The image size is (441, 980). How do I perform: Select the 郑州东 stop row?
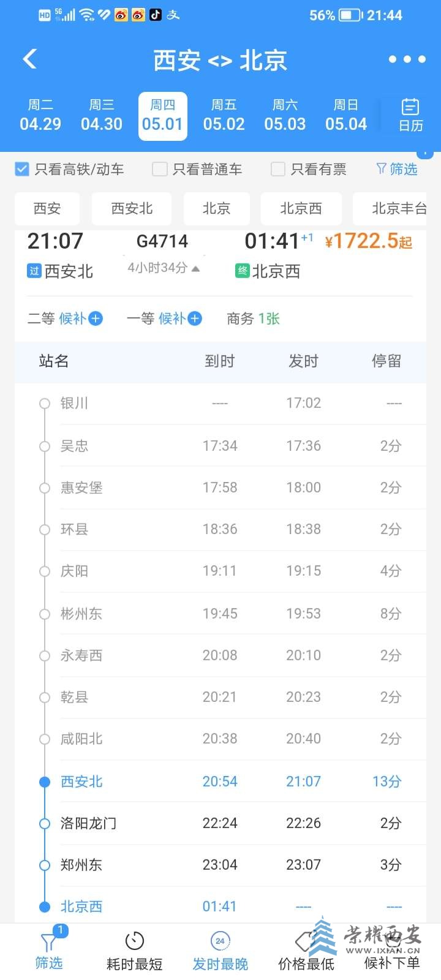pyautogui.click(x=221, y=865)
